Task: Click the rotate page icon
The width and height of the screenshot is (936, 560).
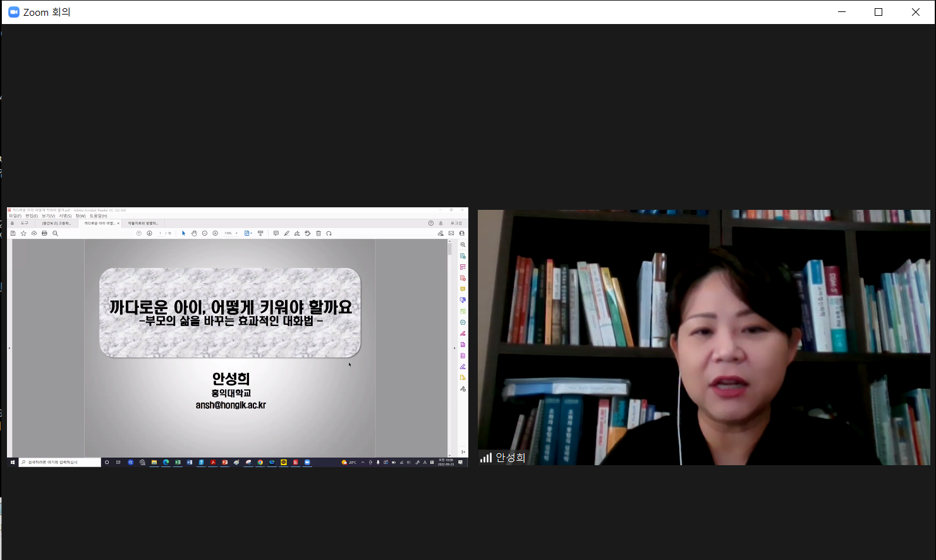Action: (329, 233)
